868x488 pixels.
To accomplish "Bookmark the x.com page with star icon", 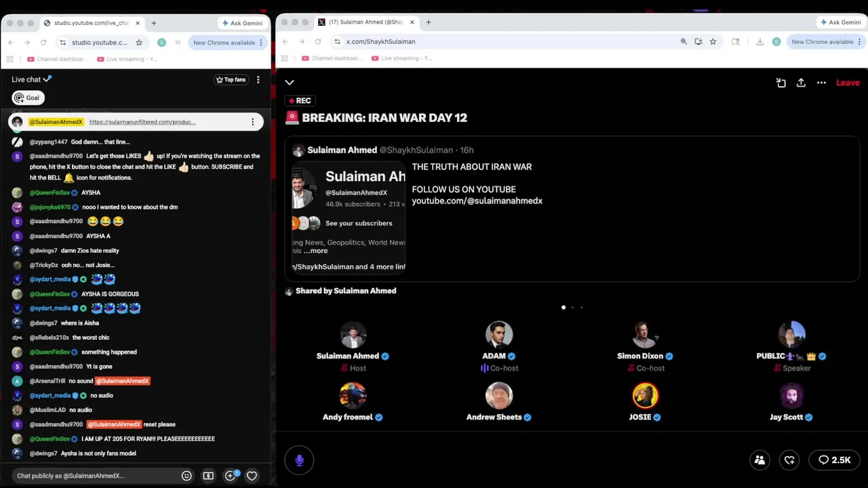I will pos(713,41).
